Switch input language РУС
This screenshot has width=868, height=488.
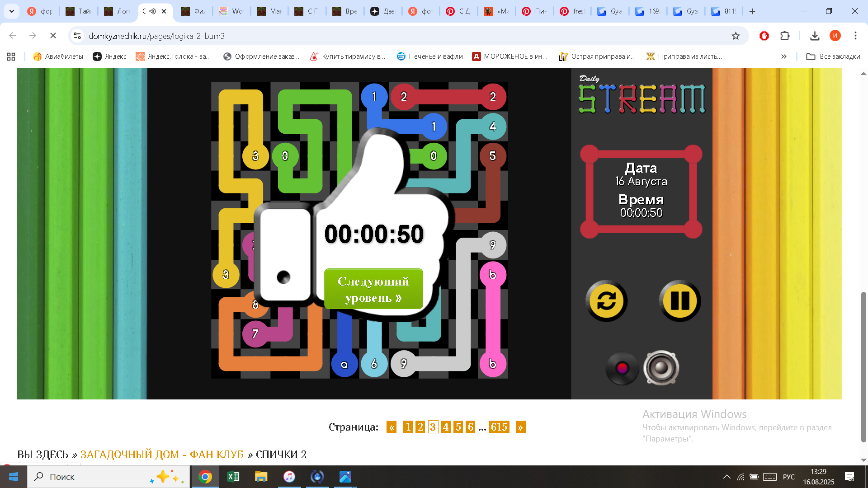click(789, 477)
